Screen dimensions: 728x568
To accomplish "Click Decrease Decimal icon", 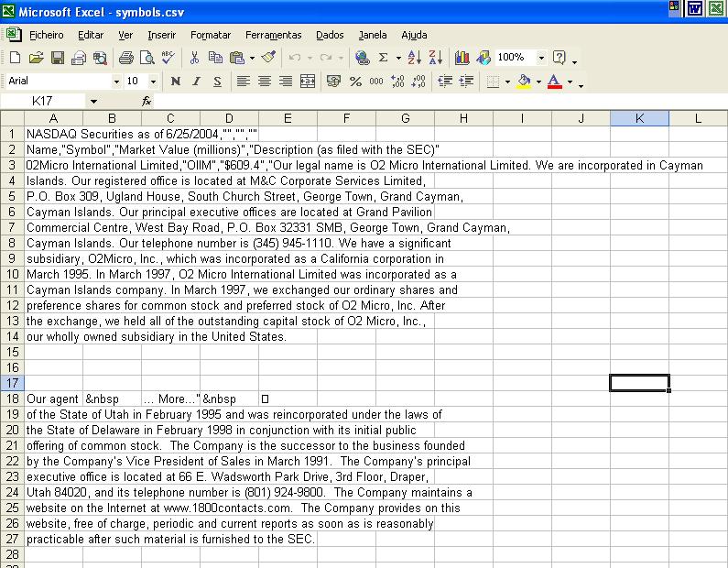I will 418,82.
